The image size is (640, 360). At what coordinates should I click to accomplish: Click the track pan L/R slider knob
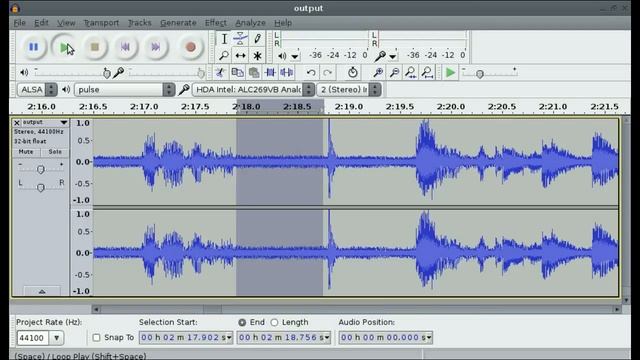point(40,187)
